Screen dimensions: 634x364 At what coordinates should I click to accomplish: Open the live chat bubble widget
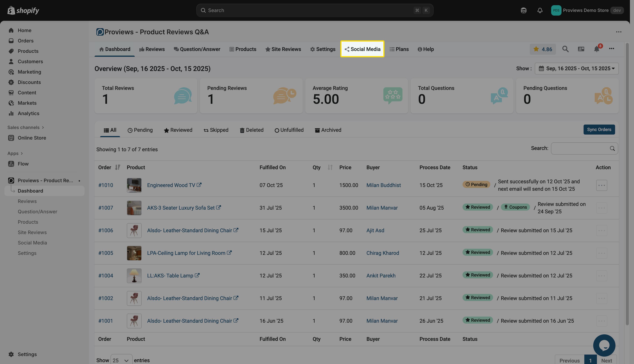pyautogui.click(x=604, y=345)
